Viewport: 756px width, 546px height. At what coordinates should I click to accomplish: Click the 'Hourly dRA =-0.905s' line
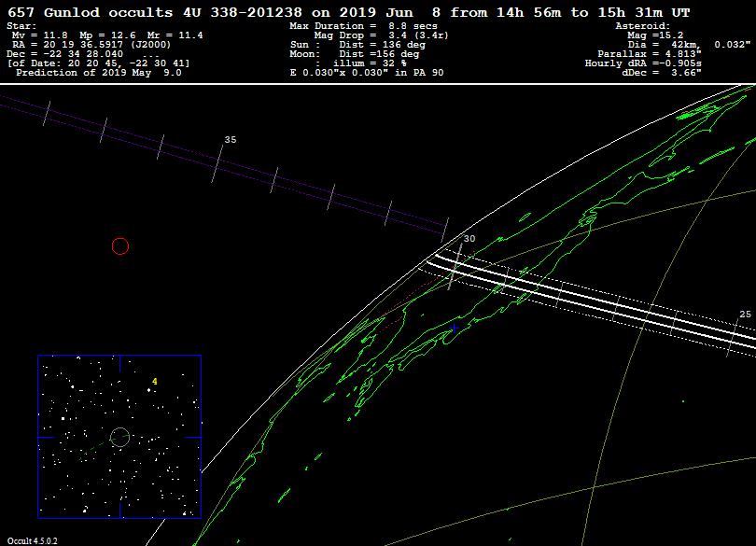coord(643,63)
